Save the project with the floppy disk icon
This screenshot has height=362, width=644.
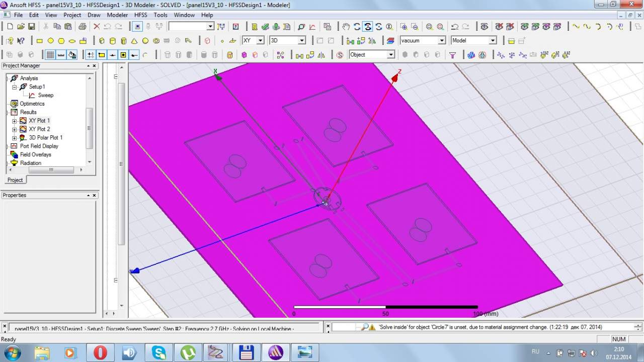click(x=31, y=27)
